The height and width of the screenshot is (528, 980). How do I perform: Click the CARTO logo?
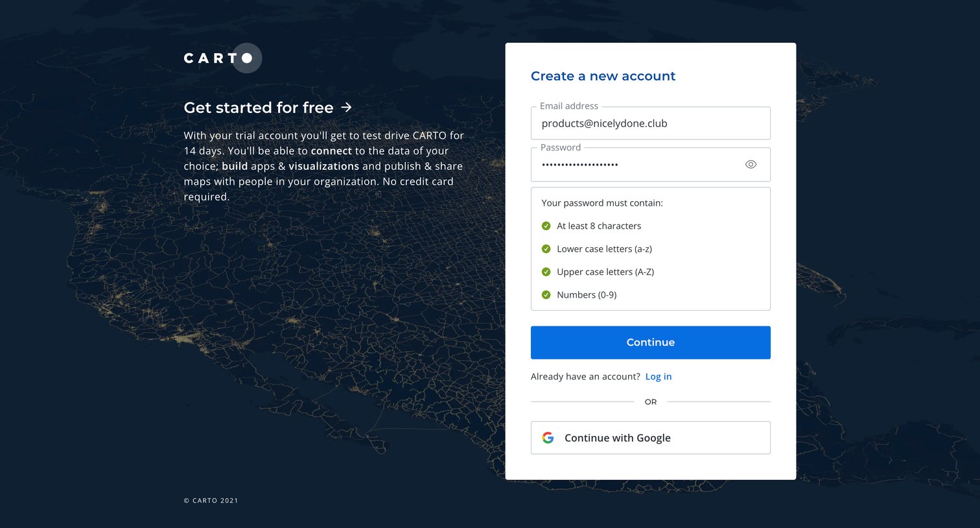coord(222,58)
